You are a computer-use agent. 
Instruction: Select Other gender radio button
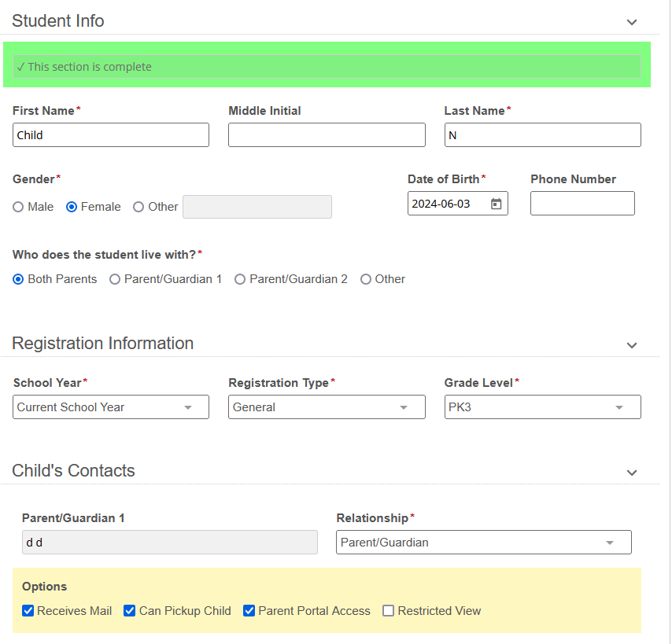pyautogui.click(x=138, y=207)
